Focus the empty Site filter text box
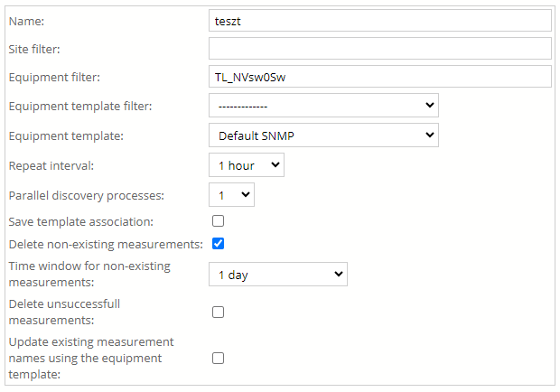The height and width of the screenshot is (392, 560). tap(380, 49)
